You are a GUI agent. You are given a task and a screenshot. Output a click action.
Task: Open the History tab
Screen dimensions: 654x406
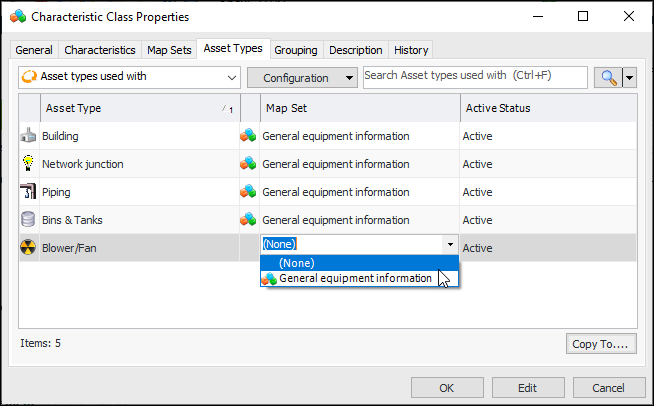(411, 50)
